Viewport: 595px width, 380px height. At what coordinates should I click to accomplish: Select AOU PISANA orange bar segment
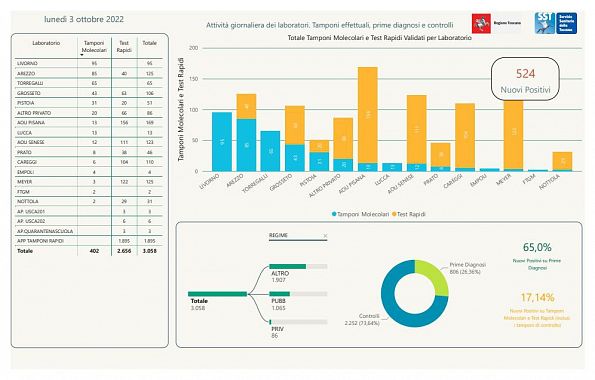tap(368, 115)
